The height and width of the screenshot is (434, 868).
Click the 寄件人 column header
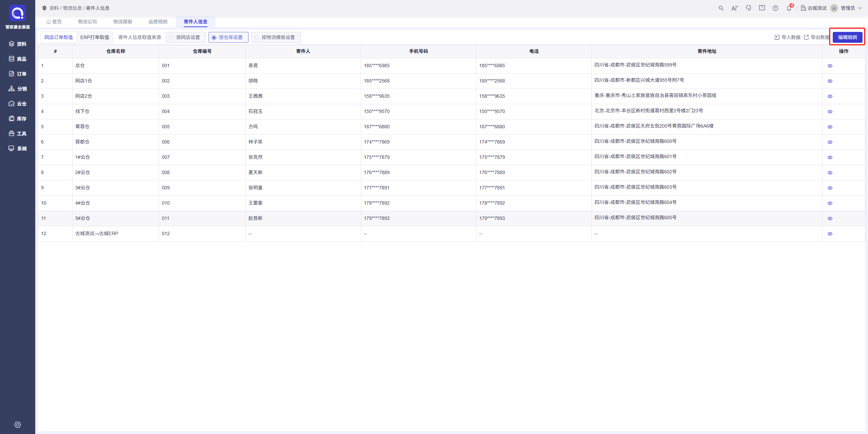[303, 51]
